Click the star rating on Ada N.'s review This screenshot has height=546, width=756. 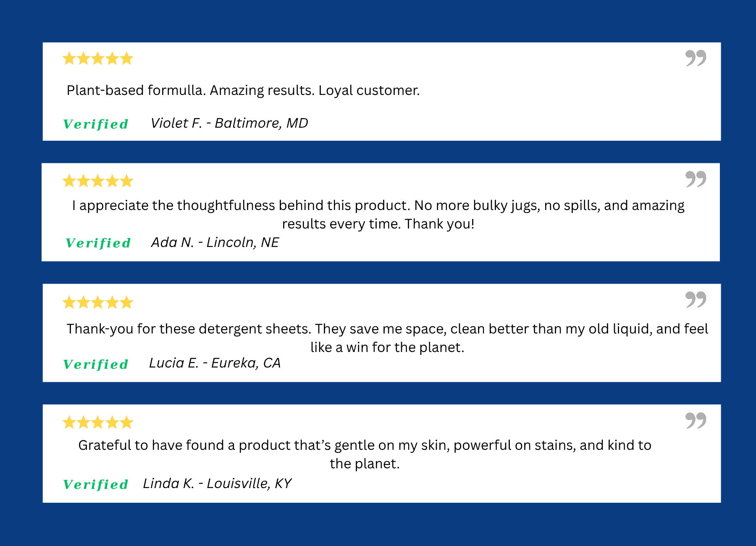click(x=98, y=181)
